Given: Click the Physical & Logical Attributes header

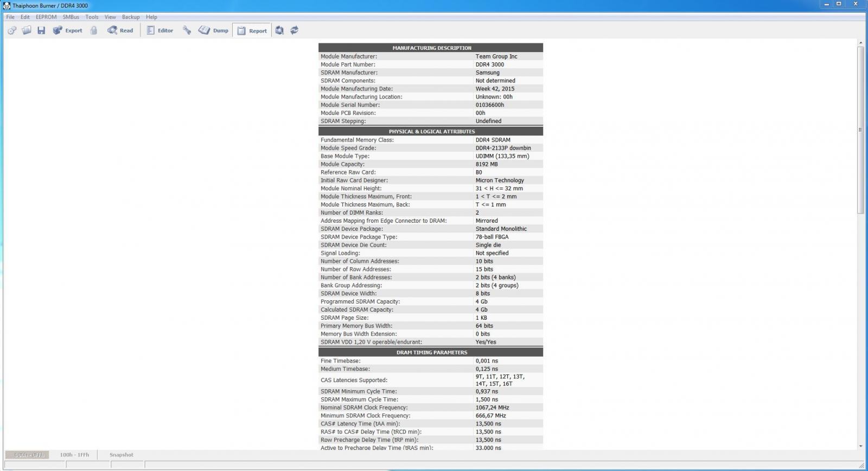Looking at the screenshot, I should (x=431, y=131).
